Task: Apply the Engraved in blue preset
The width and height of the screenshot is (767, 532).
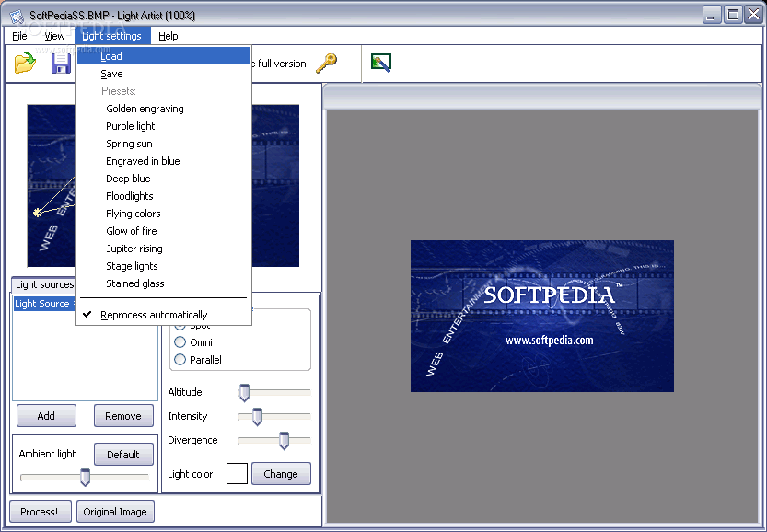Action: pyautogui.click(x=163, y=161)
